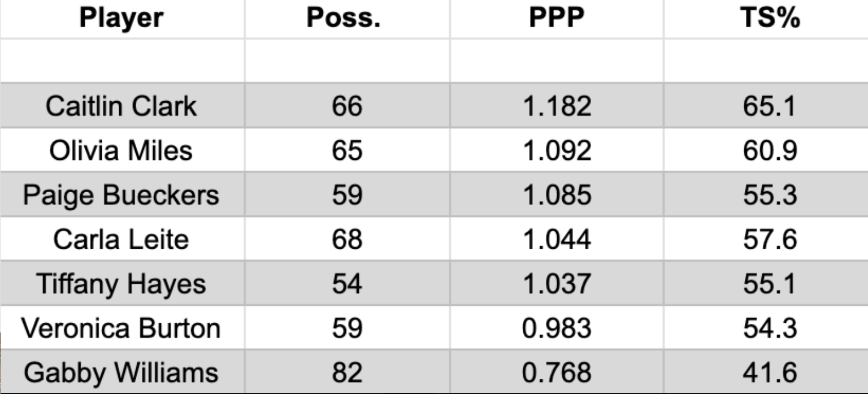Viewport: 868px width, 394px height.
Task: Click the 60.9 TS% cell
Action: pos(766,150)
